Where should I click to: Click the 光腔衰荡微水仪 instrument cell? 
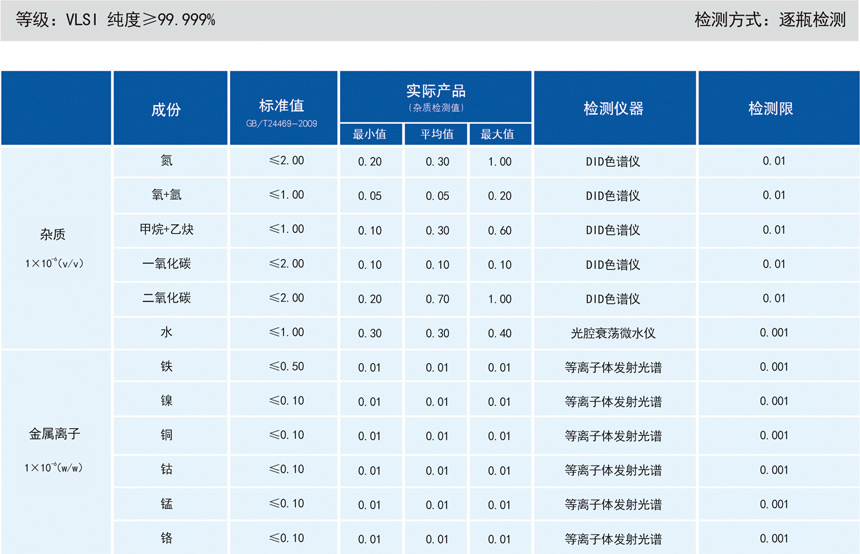613,333
